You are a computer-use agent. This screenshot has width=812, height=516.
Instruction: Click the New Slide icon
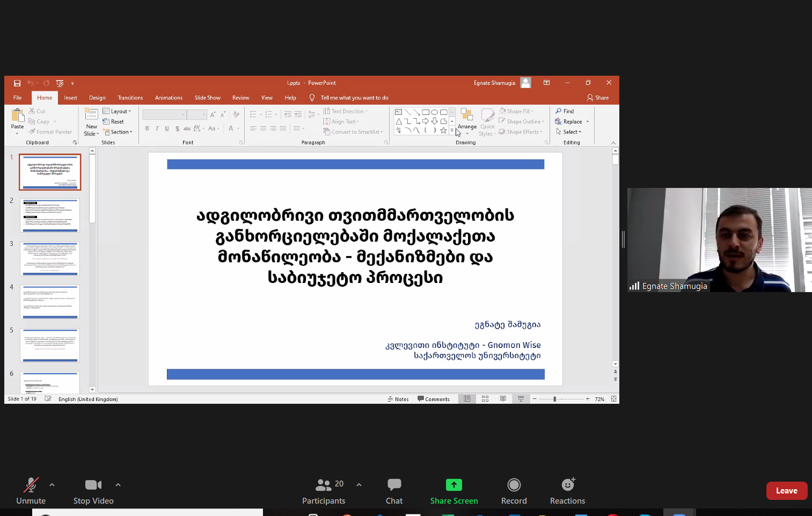tap(91, 115)
